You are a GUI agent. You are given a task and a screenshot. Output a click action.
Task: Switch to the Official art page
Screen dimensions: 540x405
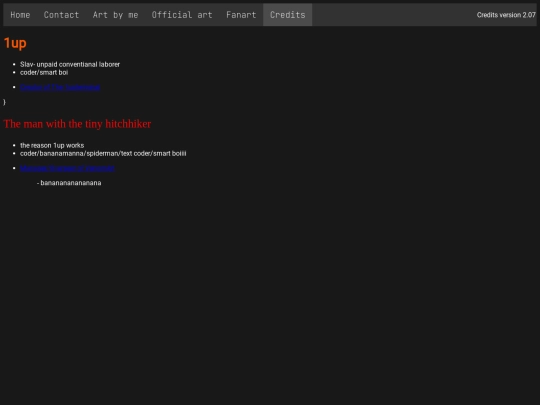pos(182,15)
